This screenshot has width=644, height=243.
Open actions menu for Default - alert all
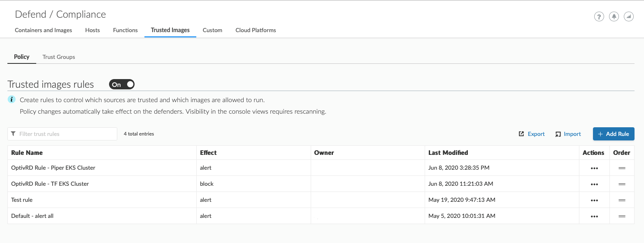click(x=594, y=216)
